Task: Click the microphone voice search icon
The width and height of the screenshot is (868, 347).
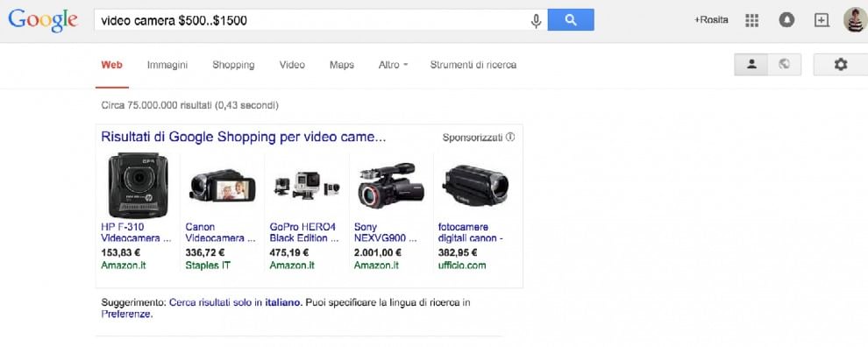Action: click(536, 21)
